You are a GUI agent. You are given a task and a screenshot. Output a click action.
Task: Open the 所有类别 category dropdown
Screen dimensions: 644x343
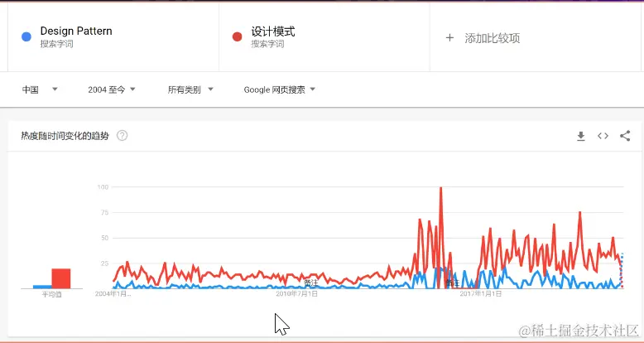point(190,89)
